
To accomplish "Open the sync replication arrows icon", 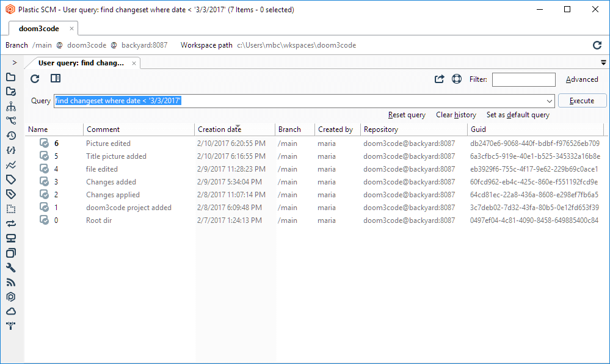I will point(11,224).
